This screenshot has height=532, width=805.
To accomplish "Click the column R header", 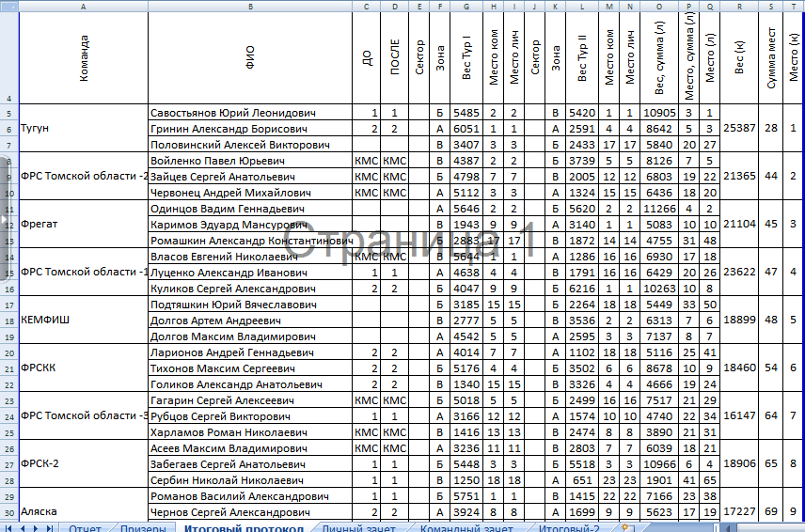I will click(739, 7).
